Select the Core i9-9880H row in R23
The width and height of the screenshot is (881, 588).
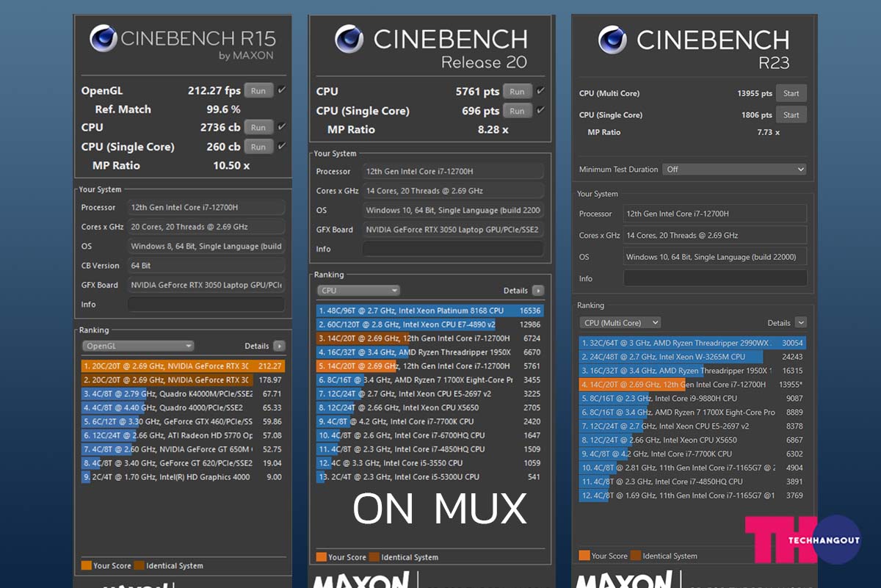click(692, 399)
